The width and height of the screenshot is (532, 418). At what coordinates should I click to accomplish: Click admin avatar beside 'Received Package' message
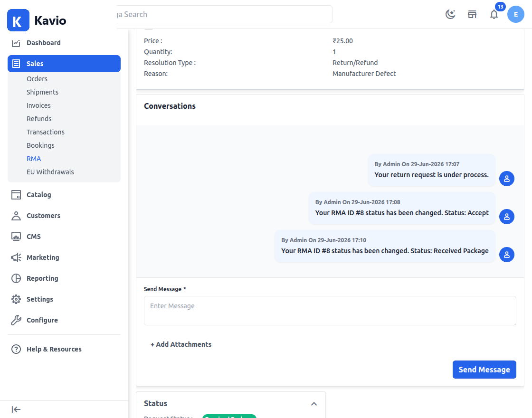[506, 255]
